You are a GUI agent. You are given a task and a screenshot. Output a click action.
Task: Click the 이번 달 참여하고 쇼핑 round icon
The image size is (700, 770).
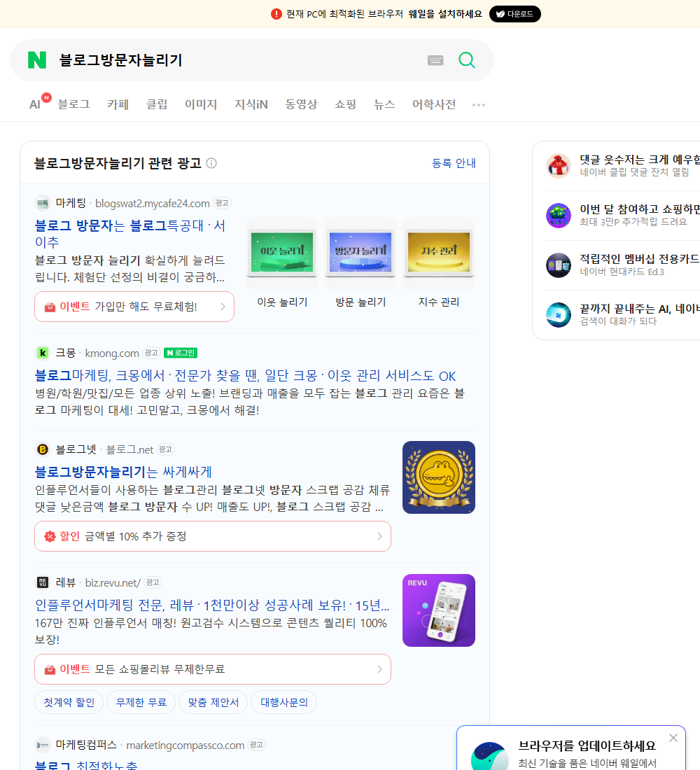(x=559, y=215)
